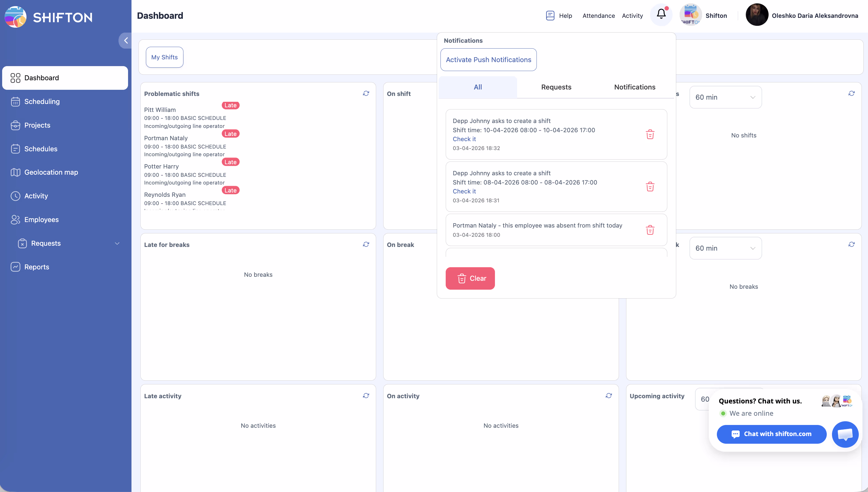Open the Geolocation map page

click(x=51, y=172)
